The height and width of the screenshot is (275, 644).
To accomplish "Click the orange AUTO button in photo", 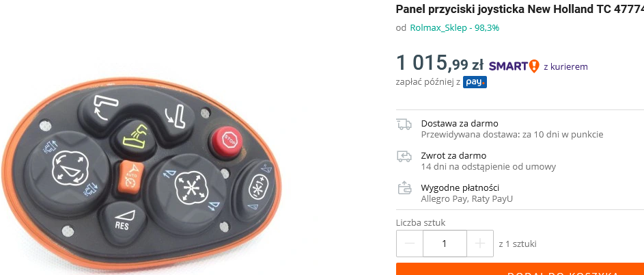I will click(129, 179).
